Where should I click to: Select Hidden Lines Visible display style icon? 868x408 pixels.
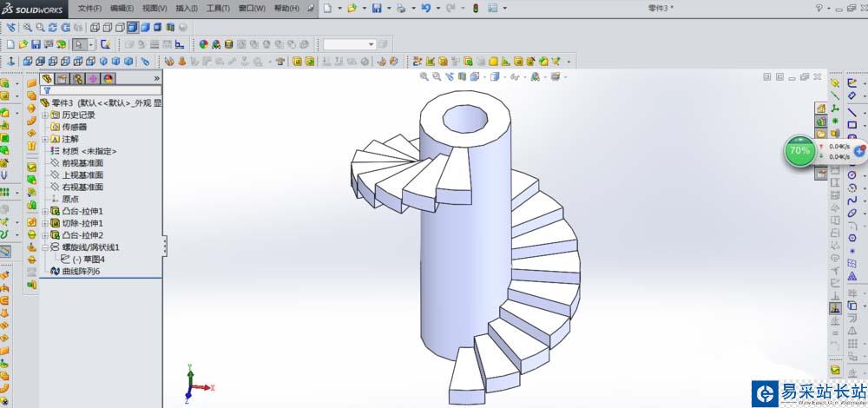[x=108, y=27]
